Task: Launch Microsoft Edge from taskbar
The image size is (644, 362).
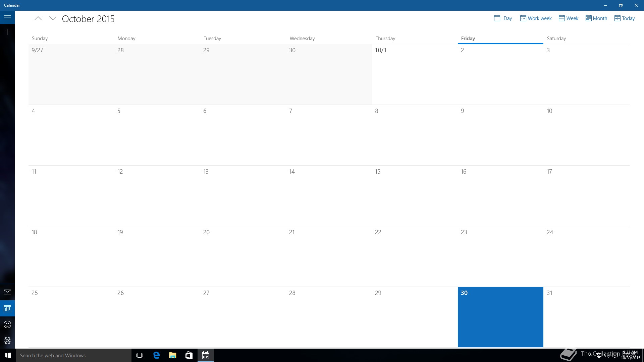Action: click(x=156, y=355)
